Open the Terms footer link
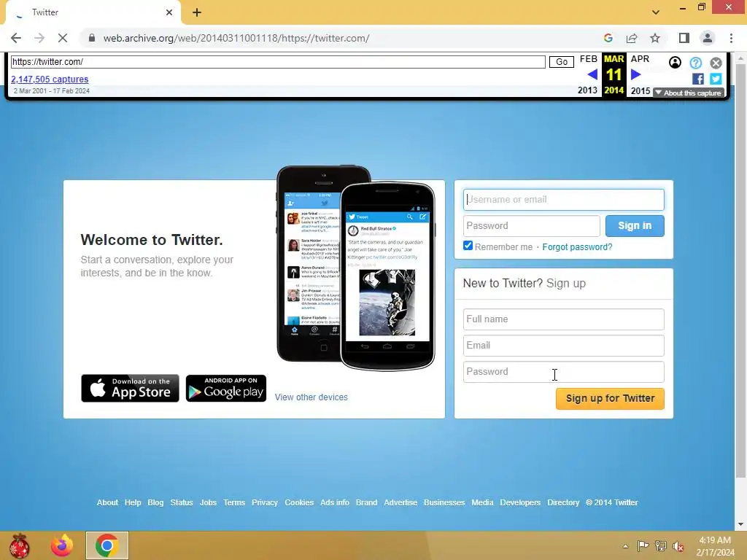Screen dimensions: 747x560 pyautogui.click(x=234, y=502)
